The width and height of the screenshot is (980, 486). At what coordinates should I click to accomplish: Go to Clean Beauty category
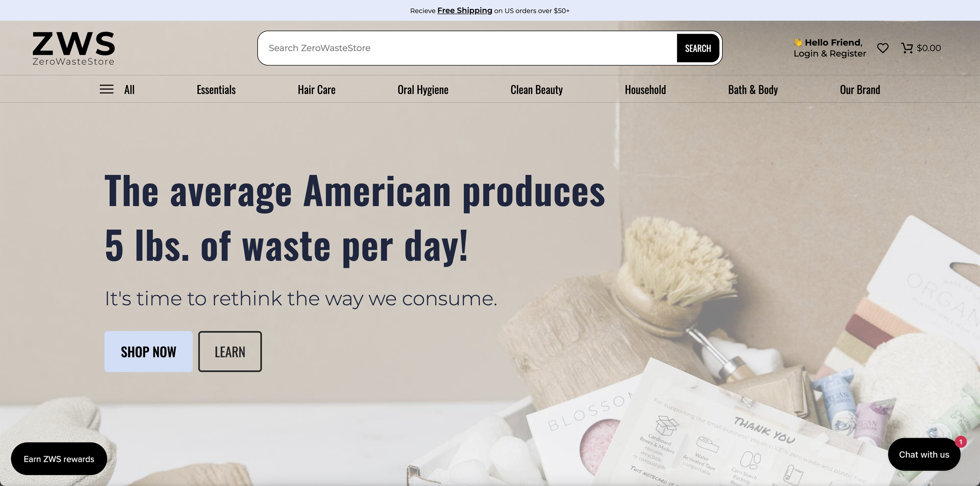pyautogui.click(x=536, y=90)
